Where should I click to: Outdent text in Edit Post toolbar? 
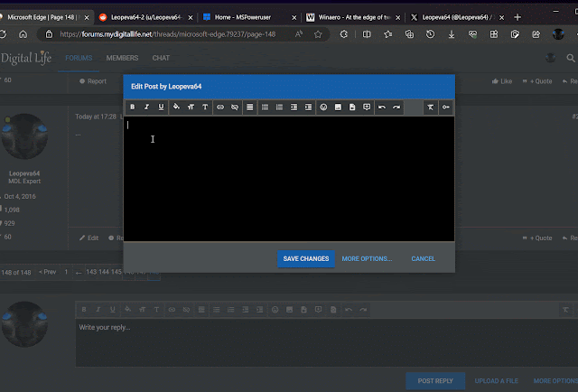coord(294,107)
